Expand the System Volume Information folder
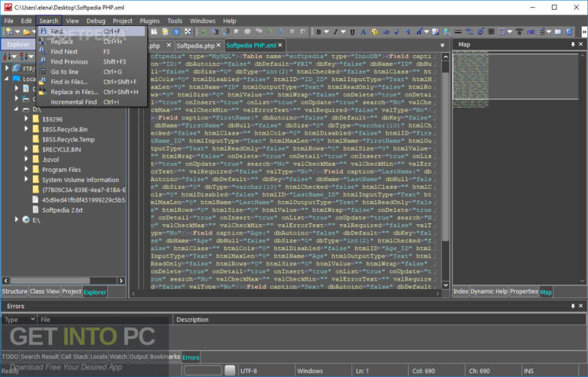This screenshot has height=377, width=588. 26,180
